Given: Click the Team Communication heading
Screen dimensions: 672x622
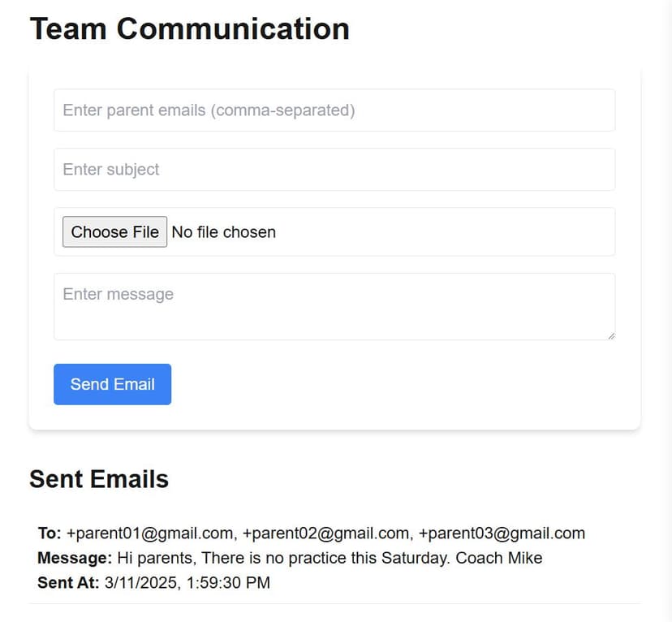Looking at the screenshot, I should [189, 29].
